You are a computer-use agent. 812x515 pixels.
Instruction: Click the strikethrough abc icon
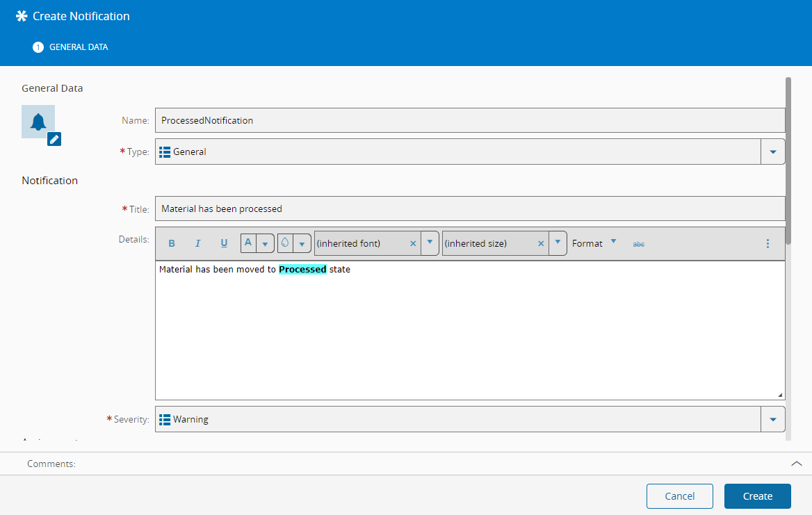[x=638, y=244]
